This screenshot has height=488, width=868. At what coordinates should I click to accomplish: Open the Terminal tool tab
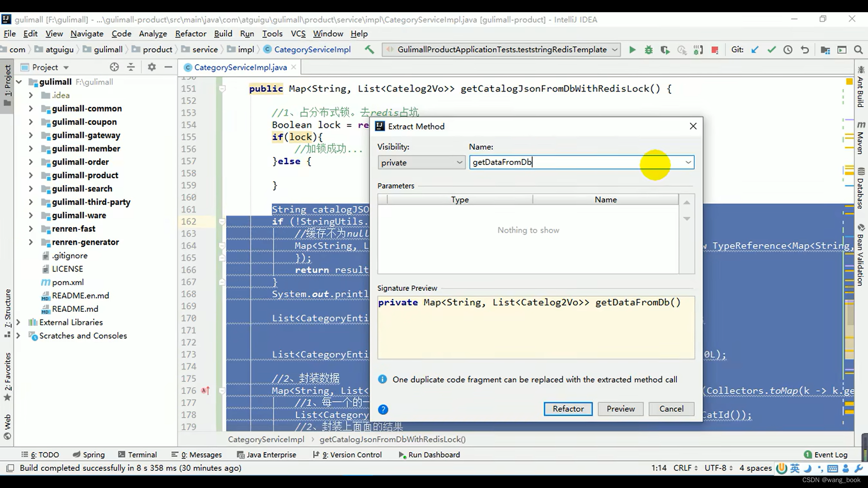pos(137,455)
